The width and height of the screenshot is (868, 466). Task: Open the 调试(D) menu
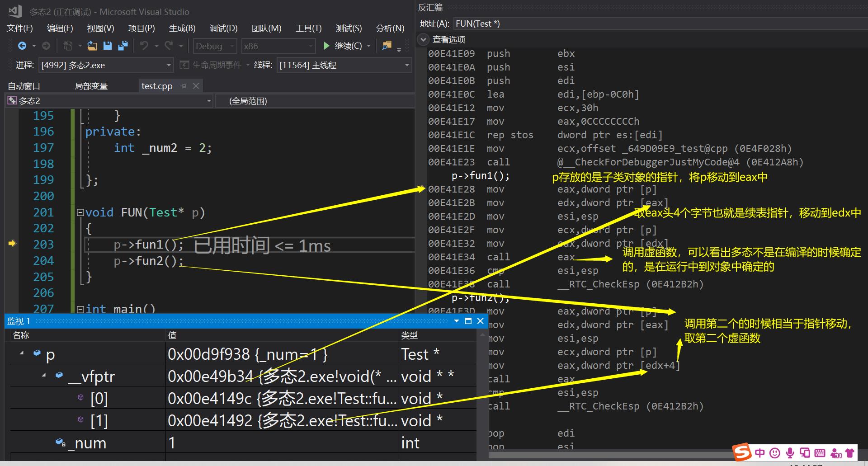point(223,28)
